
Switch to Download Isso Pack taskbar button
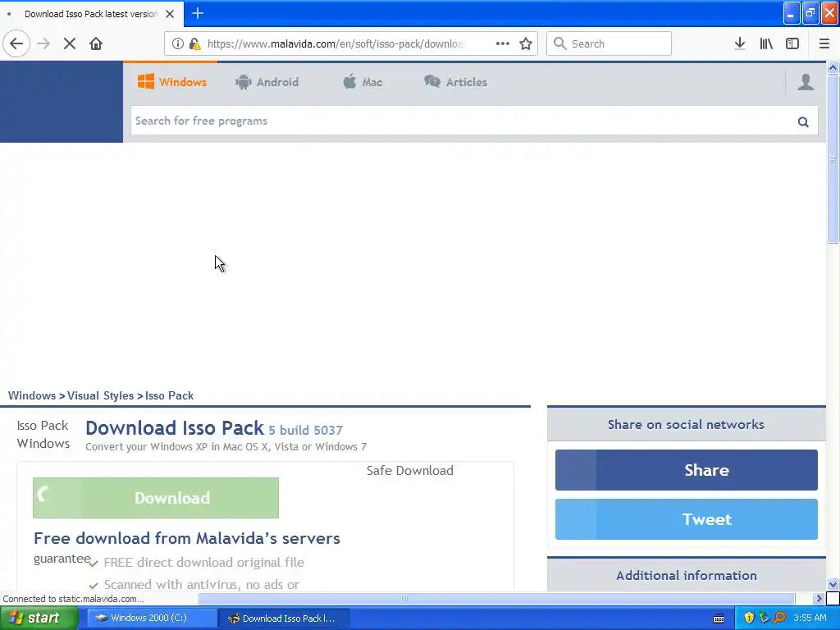pos(283,619)
